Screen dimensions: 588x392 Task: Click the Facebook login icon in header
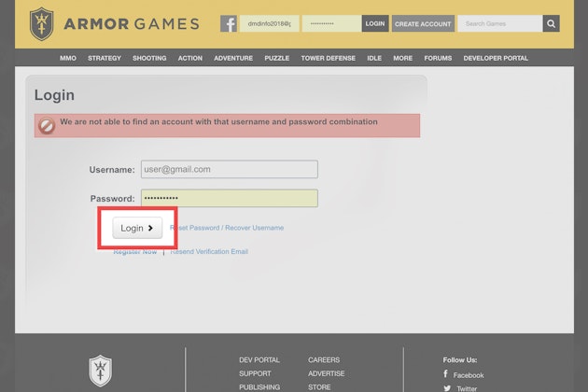(x=229, y=23)
